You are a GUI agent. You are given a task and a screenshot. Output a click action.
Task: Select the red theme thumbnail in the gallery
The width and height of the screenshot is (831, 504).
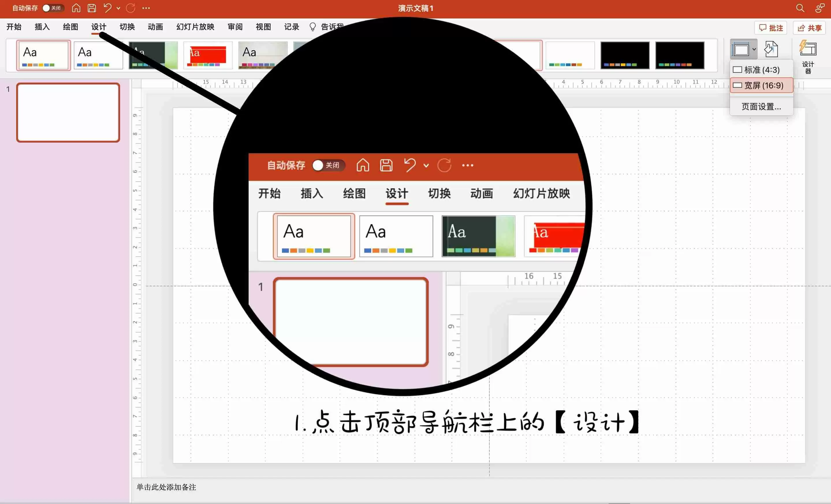tap(208, 55)
